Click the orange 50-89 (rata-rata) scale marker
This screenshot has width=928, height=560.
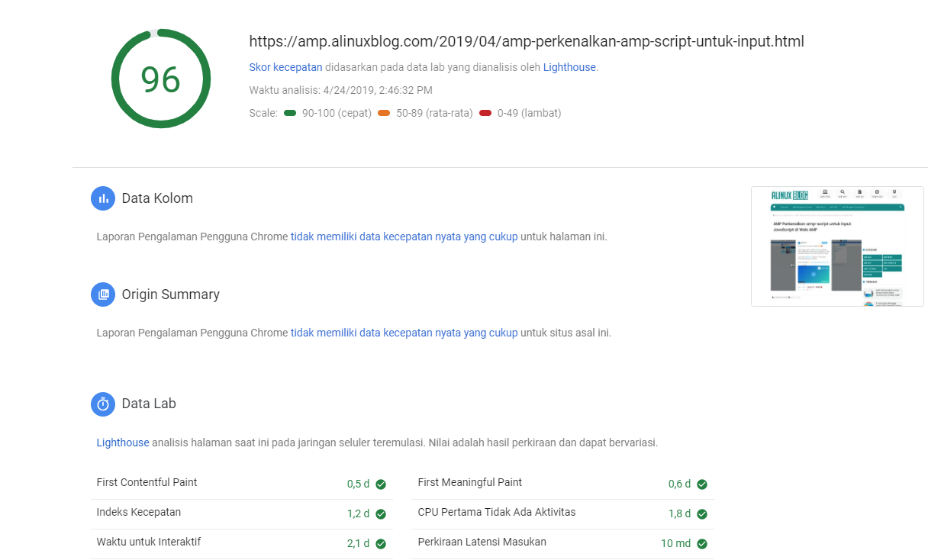pyautogui.click(x=384, y=113)
